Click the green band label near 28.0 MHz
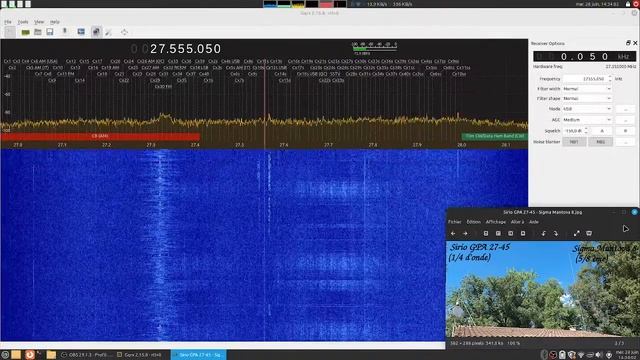This screenshot has width=640, height=360. click(495, 136)
